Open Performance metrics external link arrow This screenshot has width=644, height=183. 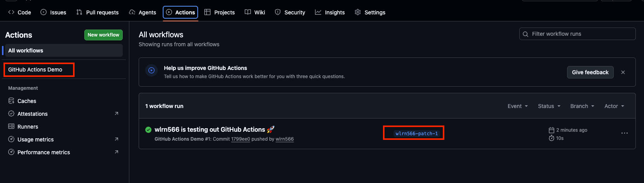click(x=117, y=152)
